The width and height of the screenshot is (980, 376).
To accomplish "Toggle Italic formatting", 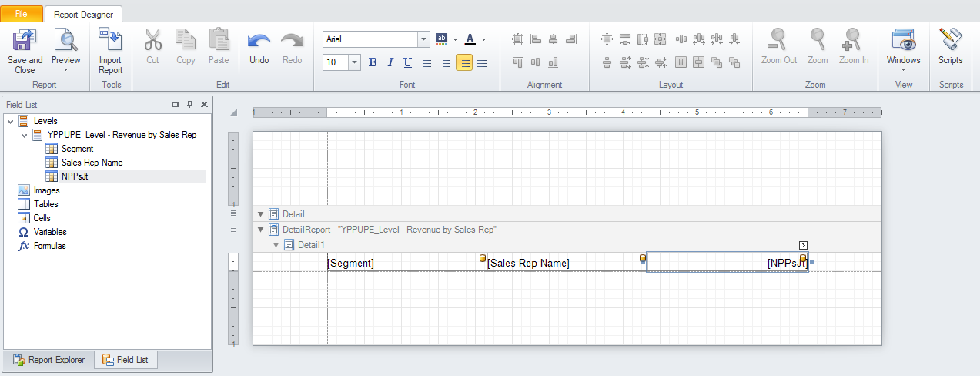I will point(390,62).
